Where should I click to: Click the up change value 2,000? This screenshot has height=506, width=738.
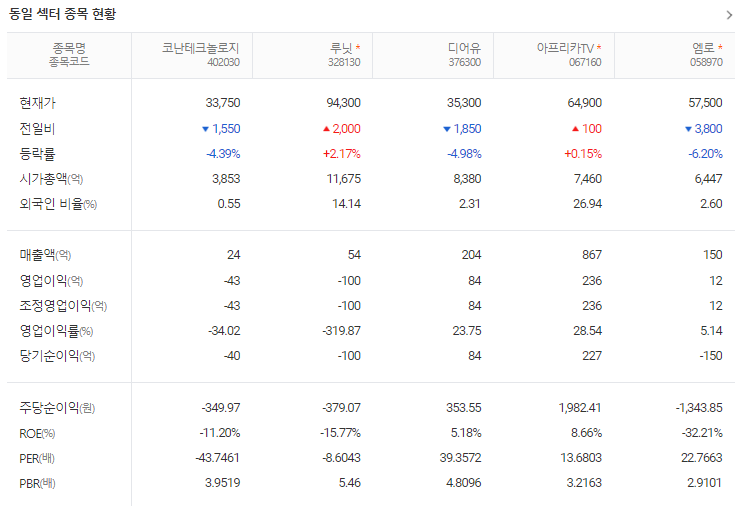coord(346,129)
